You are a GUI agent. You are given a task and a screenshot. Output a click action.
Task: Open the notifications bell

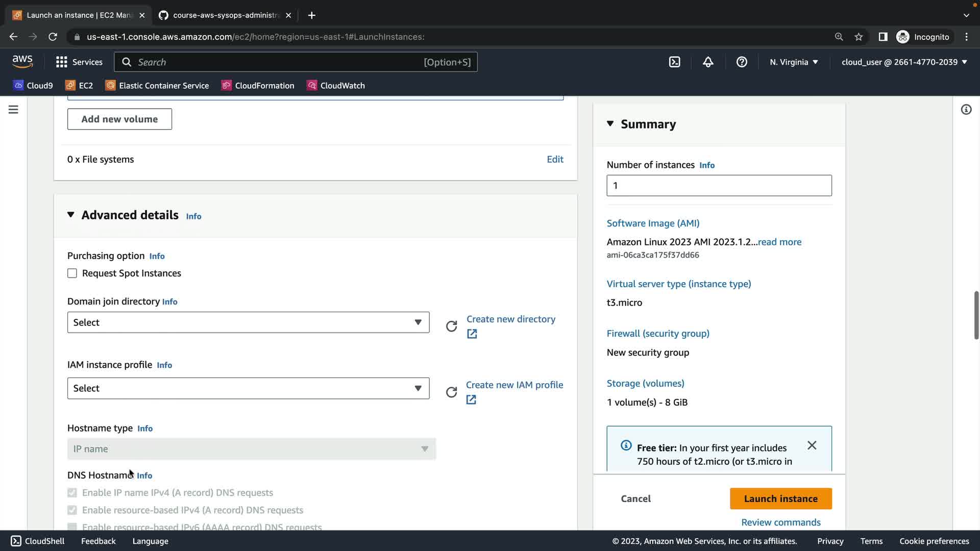point(708,62)
